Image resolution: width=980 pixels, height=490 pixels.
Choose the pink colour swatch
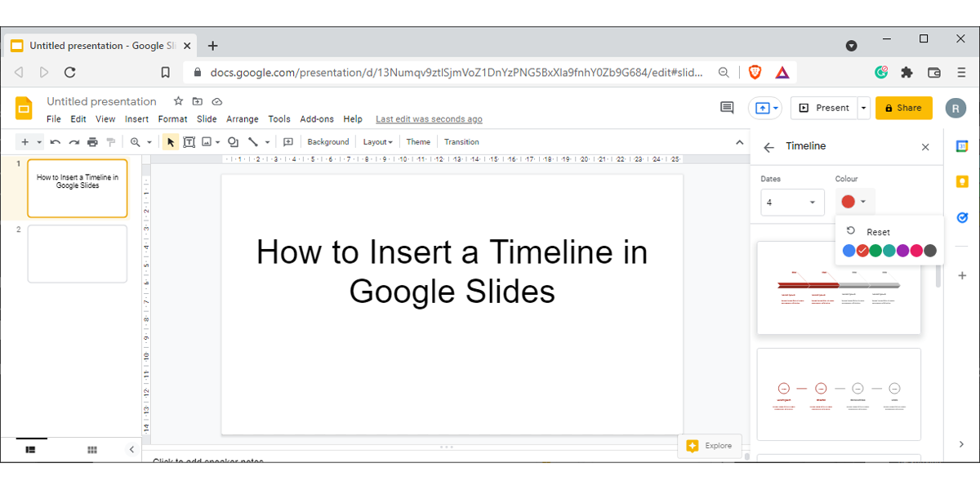tap(916, 251)
